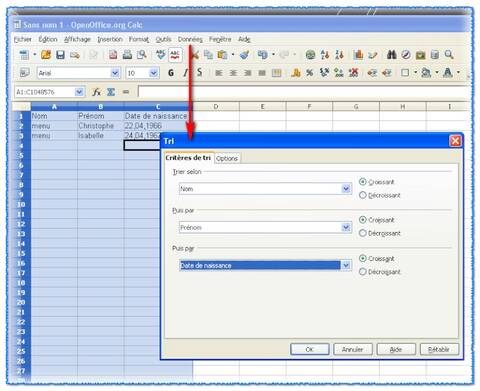Screen dimensions: 480x391
Task: Click the Sum sigma icon
Action: (111, 92)
